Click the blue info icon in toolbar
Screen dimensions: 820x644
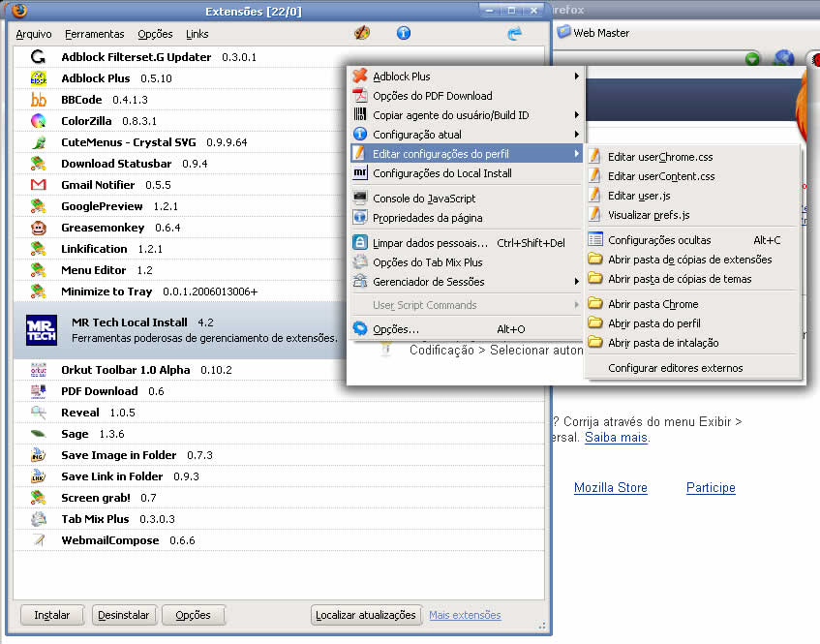coord(403,33)
